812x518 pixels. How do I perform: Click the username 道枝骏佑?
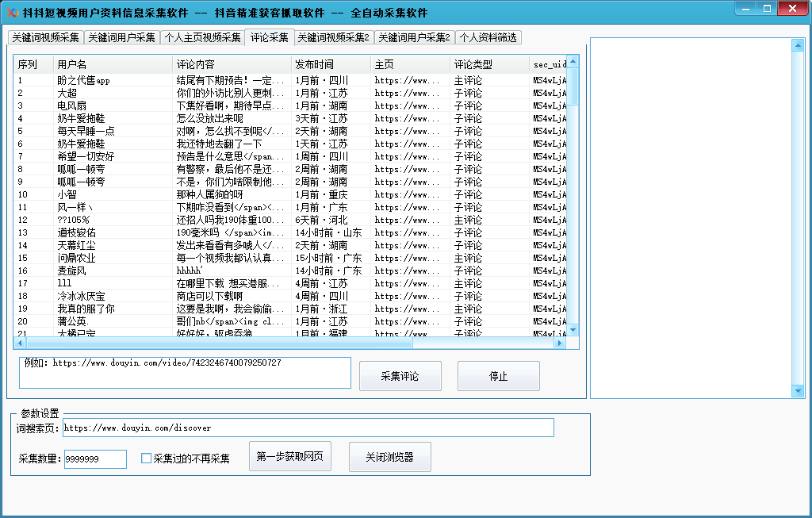pyautogui.click(x=76, y=232)
